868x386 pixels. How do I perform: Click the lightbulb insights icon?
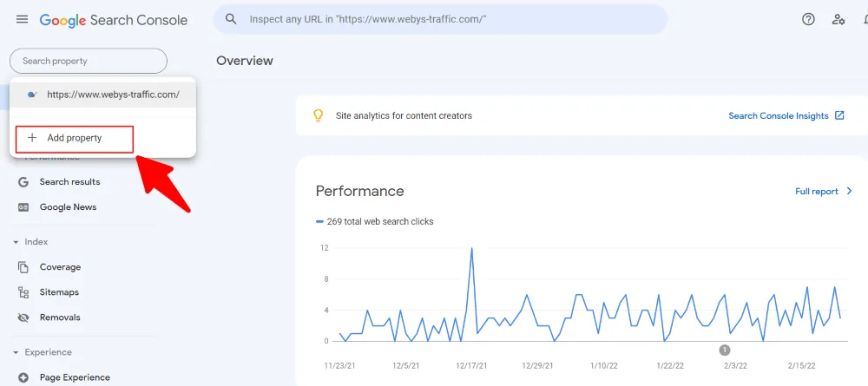tap(318, 115)
